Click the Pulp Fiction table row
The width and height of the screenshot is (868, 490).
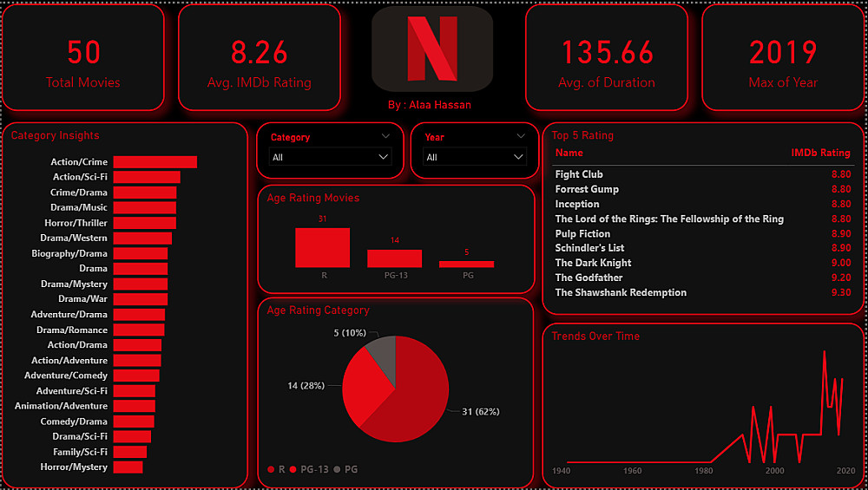click(x=703, y=234)
